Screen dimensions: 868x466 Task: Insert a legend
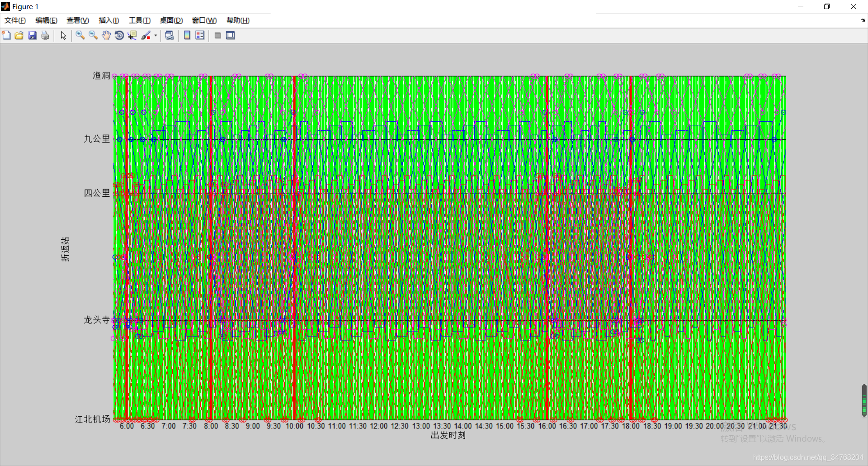click(200, 35)
